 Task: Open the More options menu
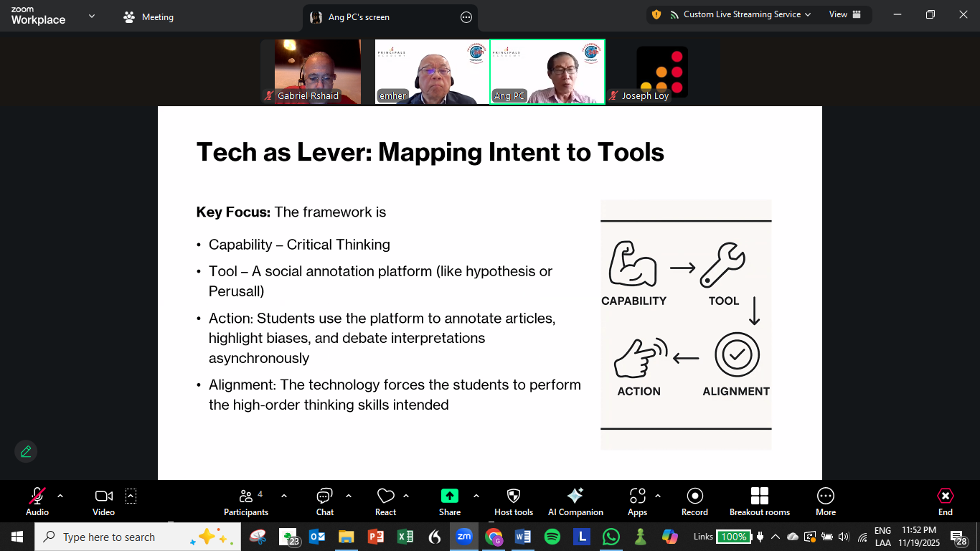click(826, 501)
